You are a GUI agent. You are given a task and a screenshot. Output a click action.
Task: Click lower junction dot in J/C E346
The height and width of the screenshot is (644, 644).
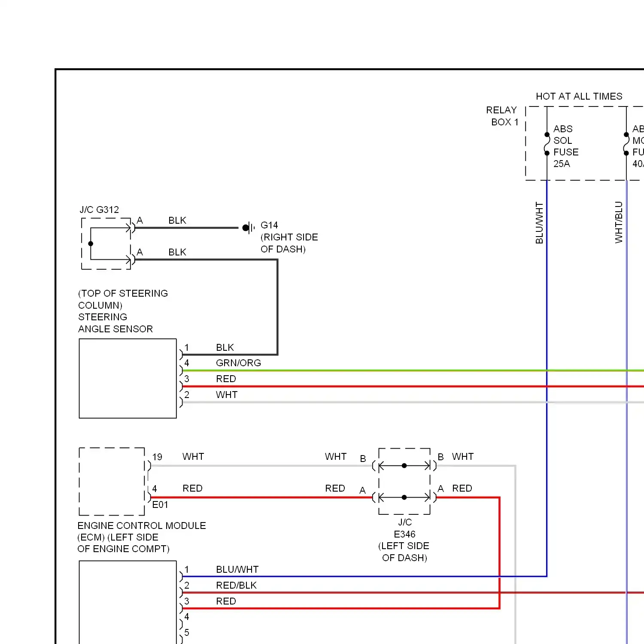point(404,497)
